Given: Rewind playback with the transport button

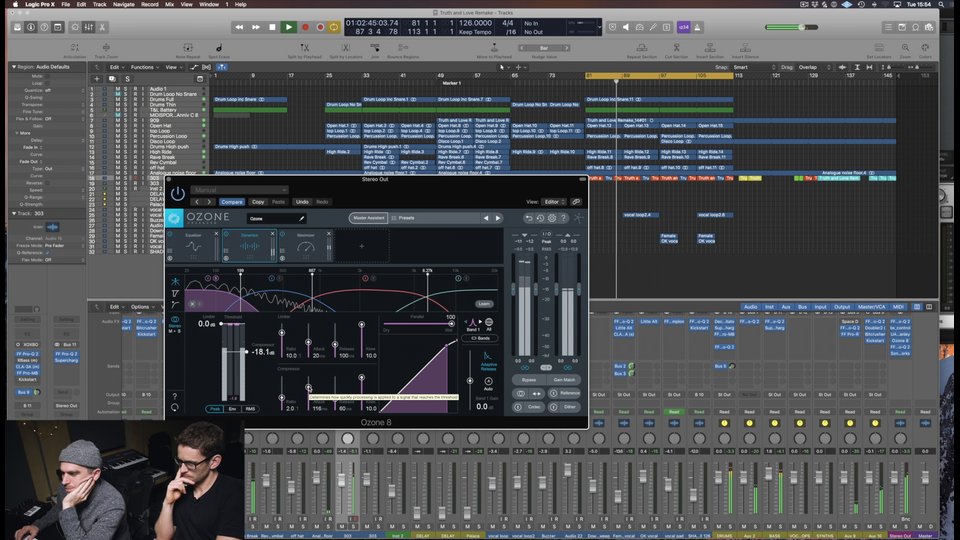Looking at the screenshot, I should 239,27.
